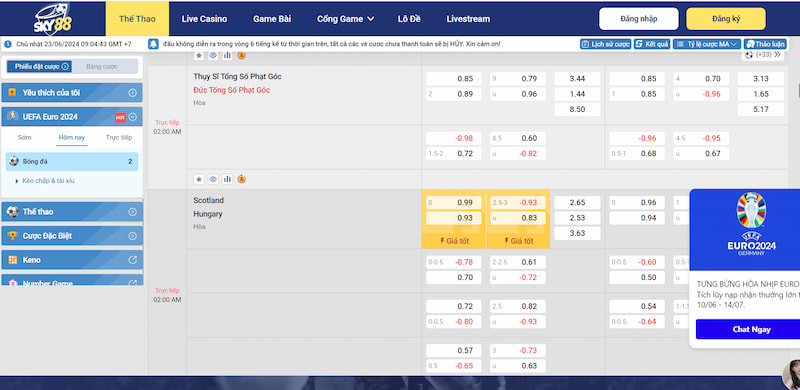Select the Sớm filter tab
Viewport: 800px width, 390px height.
24,137
